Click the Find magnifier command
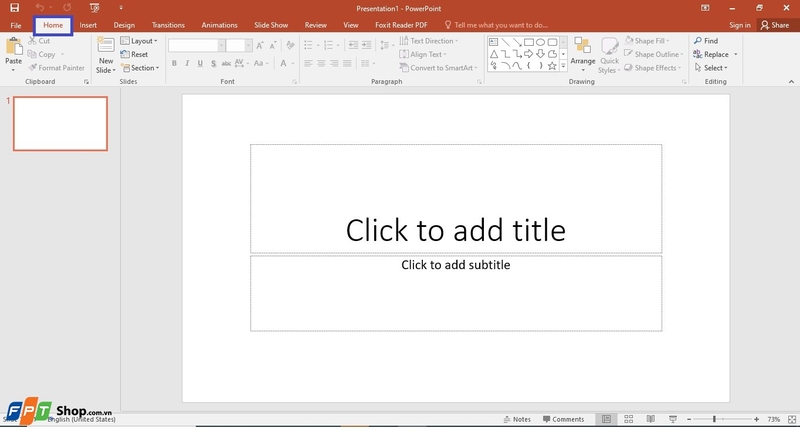 [706, 41]
